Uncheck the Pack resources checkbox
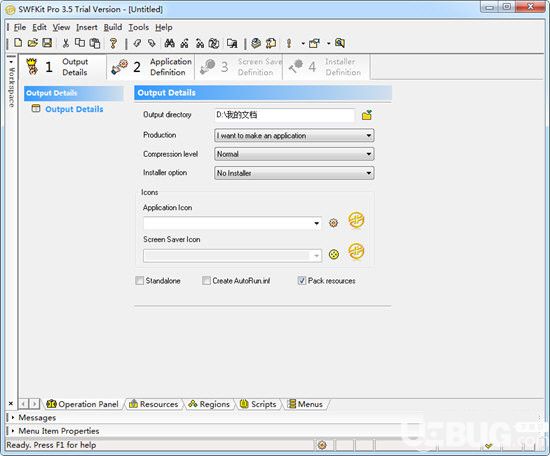The image size is (550, 456). [302, 281]
